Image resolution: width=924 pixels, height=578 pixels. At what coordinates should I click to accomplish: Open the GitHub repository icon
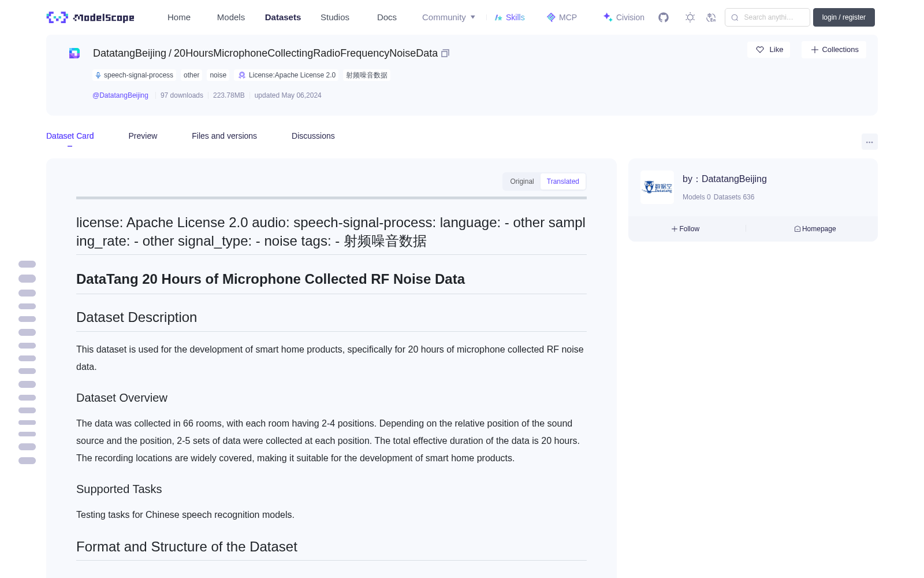[664, 17]
